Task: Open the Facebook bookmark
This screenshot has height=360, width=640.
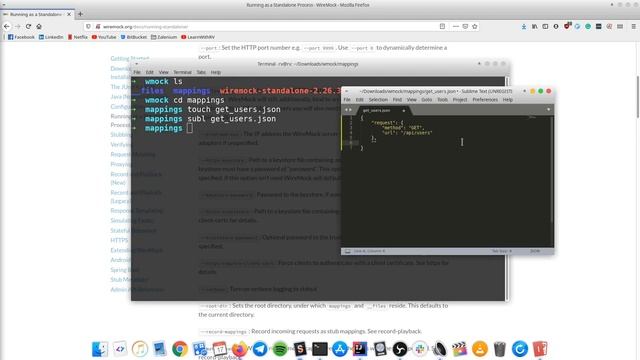Action: pyautogui.click(x=21, y=37)
